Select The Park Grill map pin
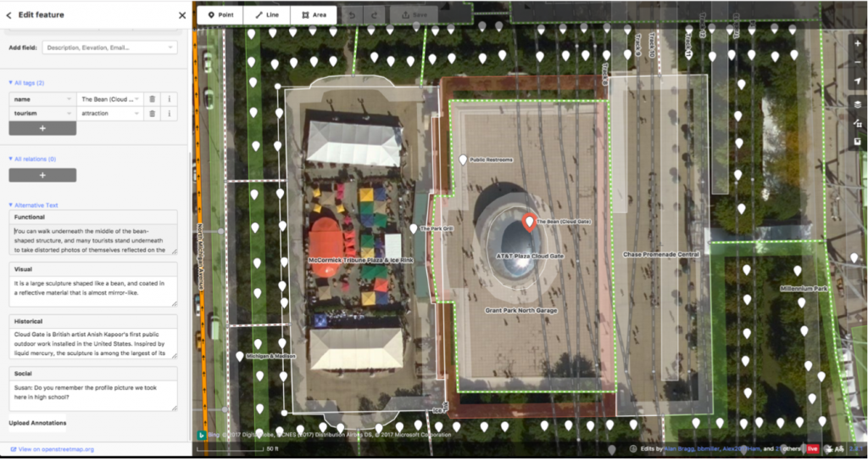Image resolution: width=868 pixels, height=461 pixels. [x=414, y=229]
